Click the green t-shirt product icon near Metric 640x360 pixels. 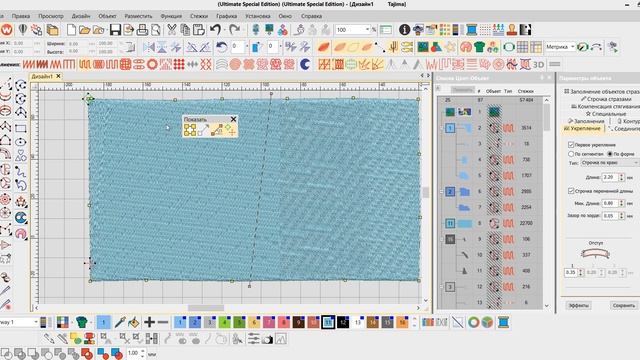[x=479, y=47]
